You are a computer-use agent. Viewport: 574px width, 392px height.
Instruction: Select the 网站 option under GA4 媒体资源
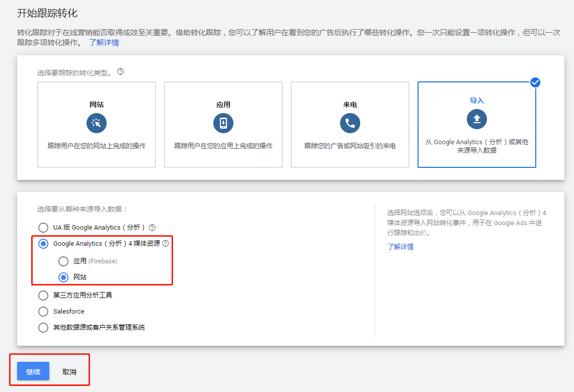tap(63, 277)
